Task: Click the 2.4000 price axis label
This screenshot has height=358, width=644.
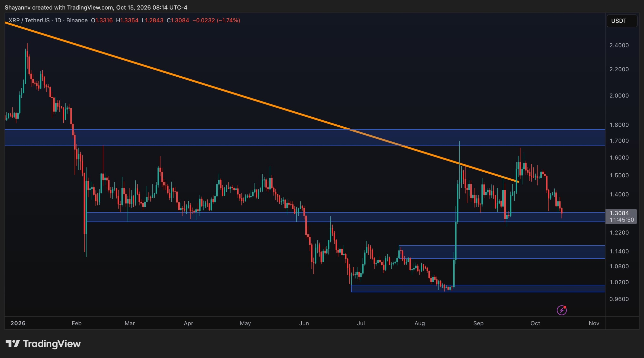Action: pyautogui.click(x=619, y=45)
